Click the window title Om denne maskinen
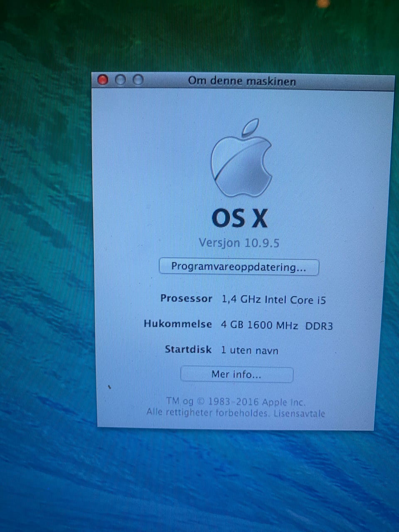Screen dimensions: 399x532 tap(242, 81)
